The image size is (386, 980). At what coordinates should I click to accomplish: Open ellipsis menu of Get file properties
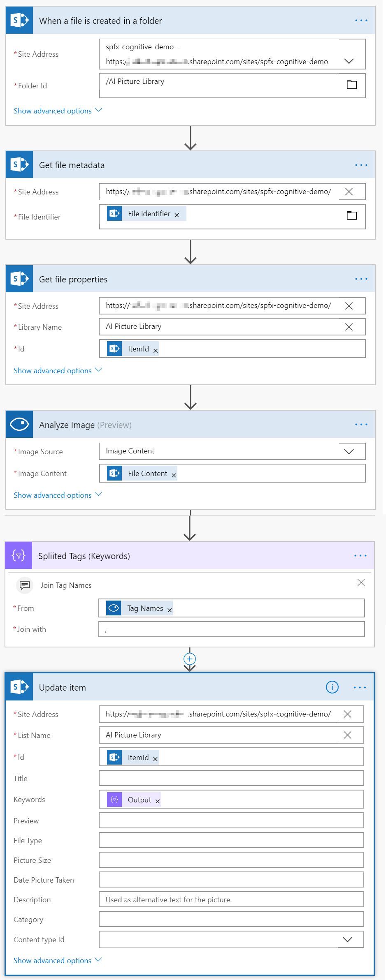click(361, 279)
